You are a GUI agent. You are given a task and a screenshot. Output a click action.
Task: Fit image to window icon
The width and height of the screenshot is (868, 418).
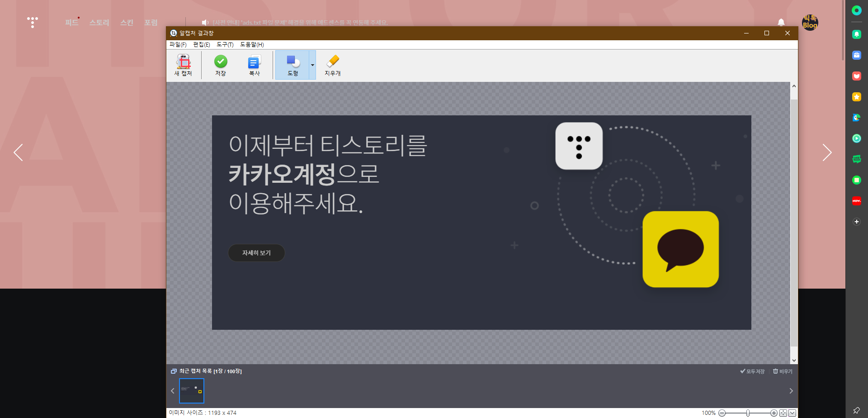click(783, 413)
